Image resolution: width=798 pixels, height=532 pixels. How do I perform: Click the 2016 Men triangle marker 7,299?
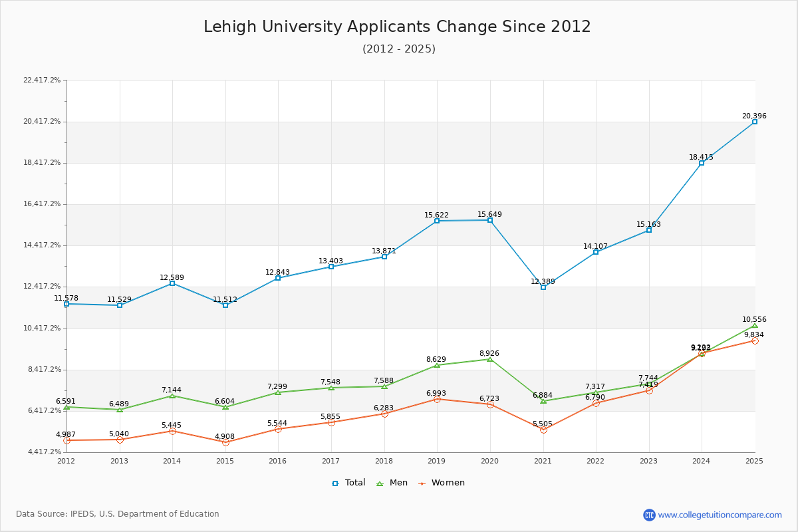click(x=278, y=392)
